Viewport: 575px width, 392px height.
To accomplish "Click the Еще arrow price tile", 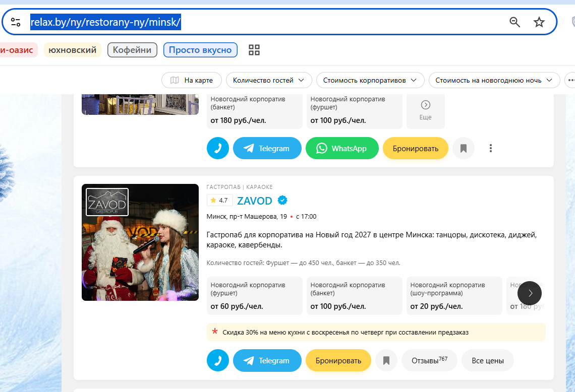I will (425, 111).
